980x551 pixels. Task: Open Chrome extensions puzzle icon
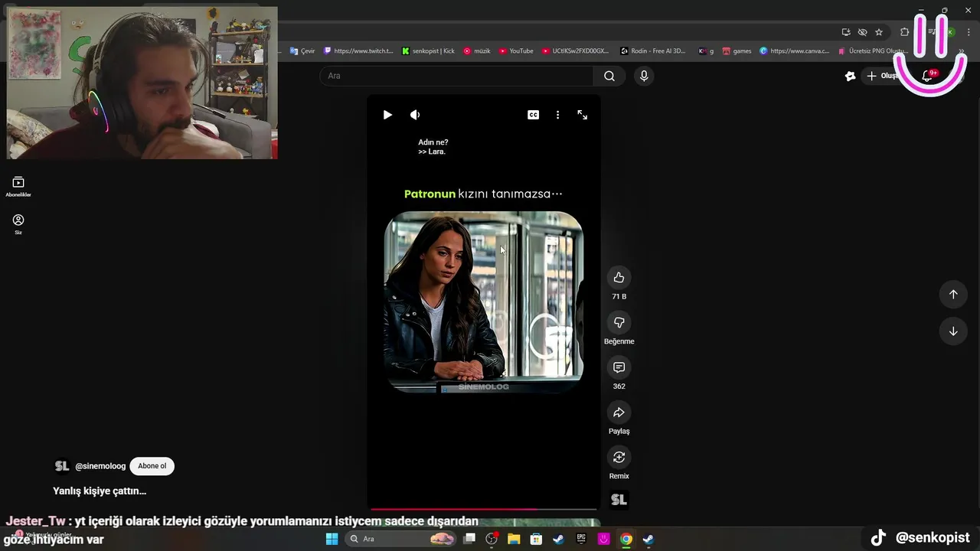[x=905, y=32]
